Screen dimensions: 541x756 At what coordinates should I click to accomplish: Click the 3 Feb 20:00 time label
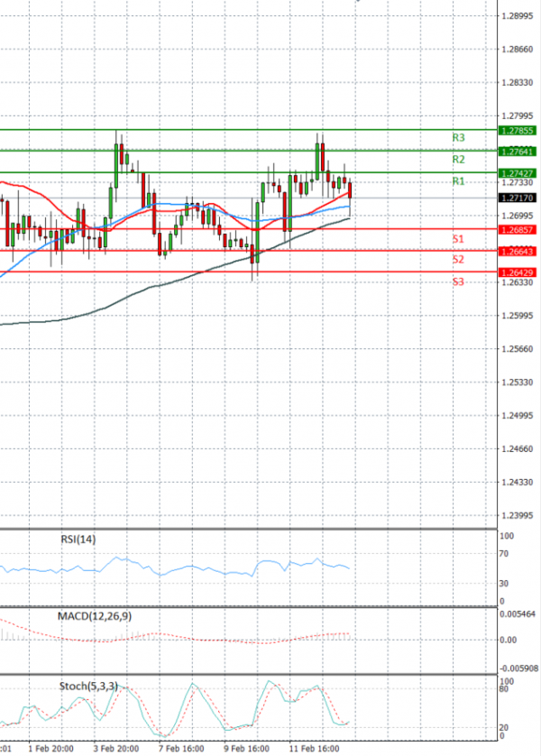tap(116, 749)
